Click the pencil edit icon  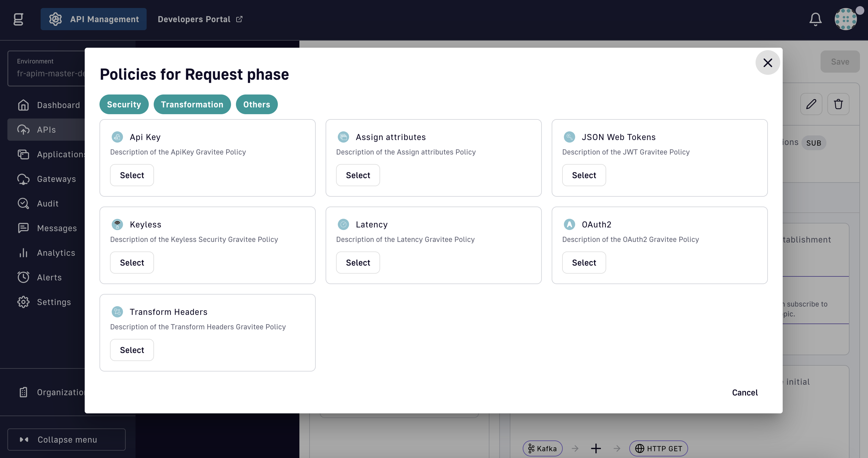pyautogui.click(x=811, y=104)
